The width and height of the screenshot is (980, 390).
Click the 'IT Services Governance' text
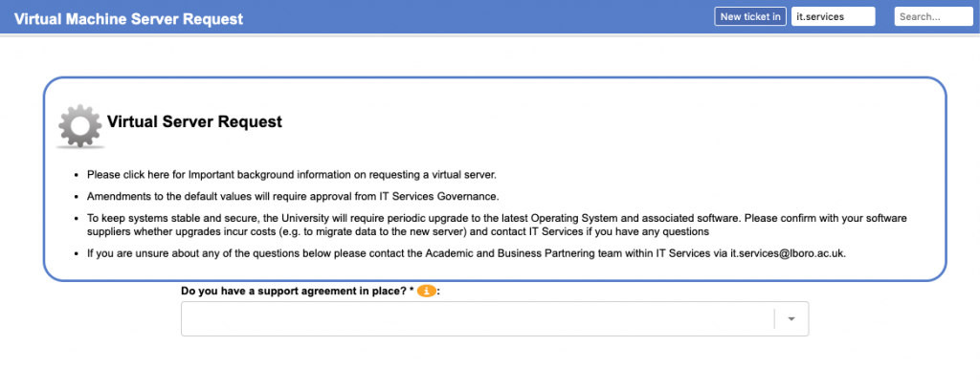[437, 196]
